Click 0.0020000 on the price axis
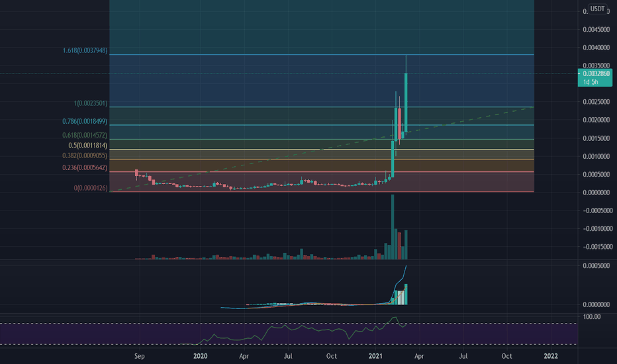 pos(596,120)
